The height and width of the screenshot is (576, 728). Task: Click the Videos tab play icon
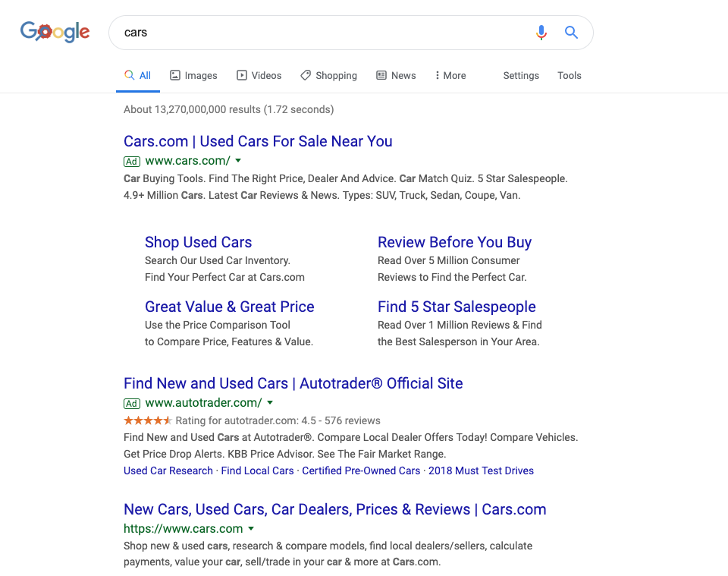coord(242,75)
